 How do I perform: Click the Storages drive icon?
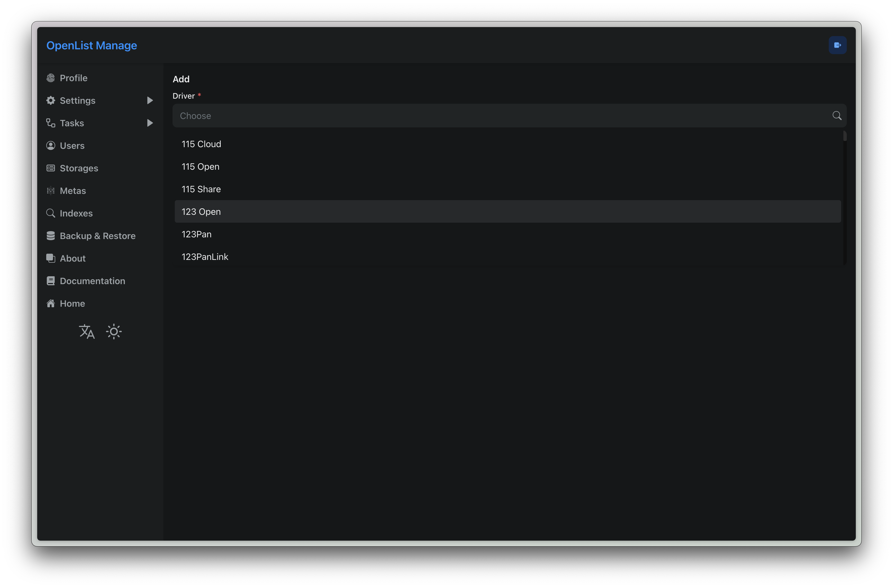tap(51, 168)
